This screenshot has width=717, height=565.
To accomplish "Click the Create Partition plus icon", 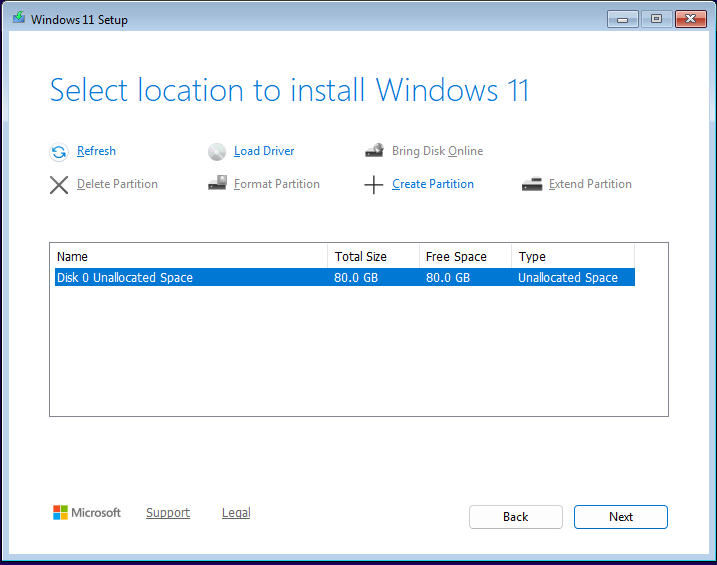I will (374, 185).
